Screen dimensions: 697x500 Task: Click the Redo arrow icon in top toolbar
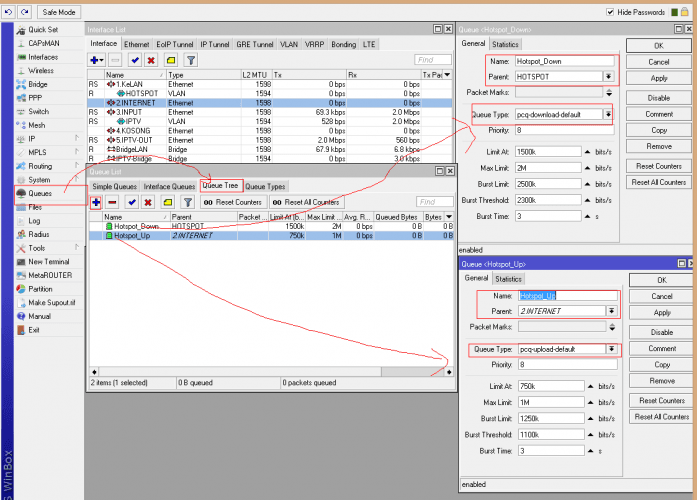pyautogui.click(x=25, y=12)
